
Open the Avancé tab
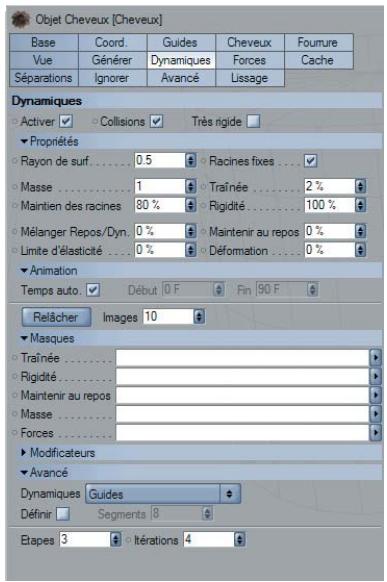[x=181, y=78]
